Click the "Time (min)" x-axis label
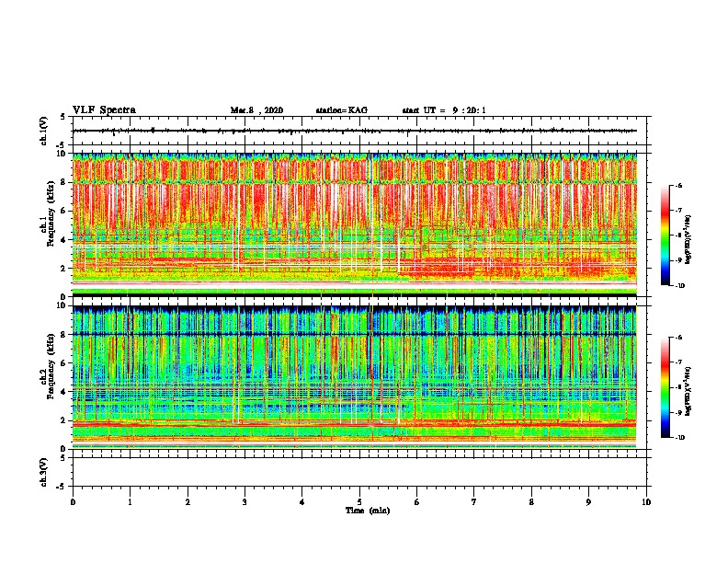728x563 pixels. tap(368, 511)
